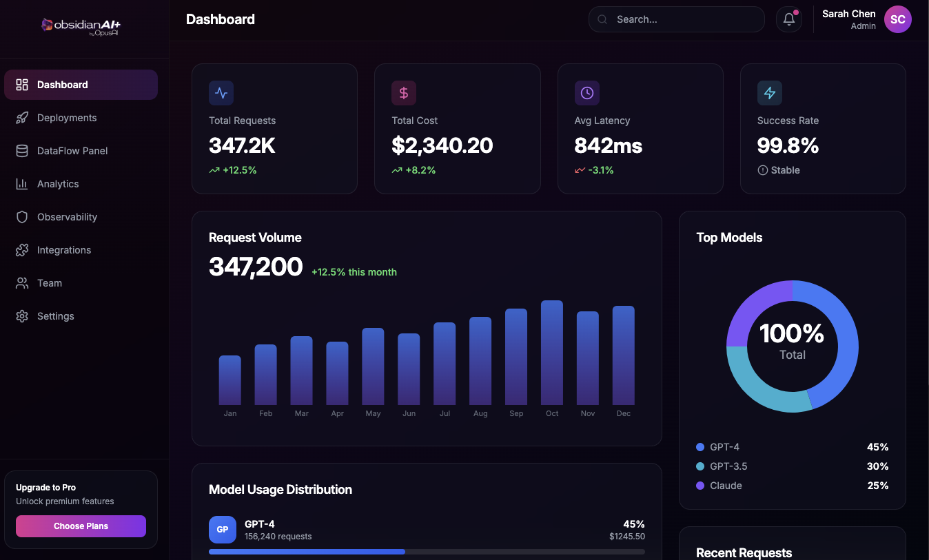Open Settings from the sidebar
The image size is (929, 560).
click(x=55, y=316)
